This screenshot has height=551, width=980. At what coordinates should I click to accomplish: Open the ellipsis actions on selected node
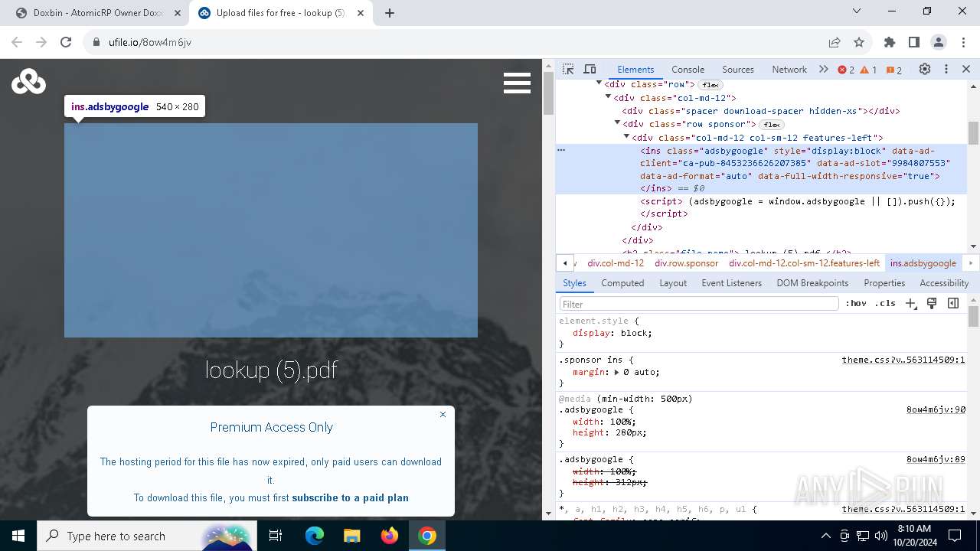click(x=561, y=151)
